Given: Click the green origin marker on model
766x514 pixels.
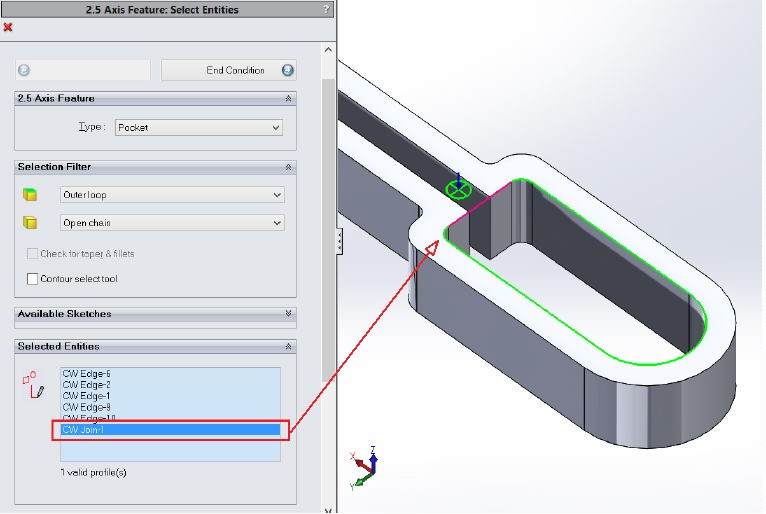Looking at the screenshot, I should (458, 188).
